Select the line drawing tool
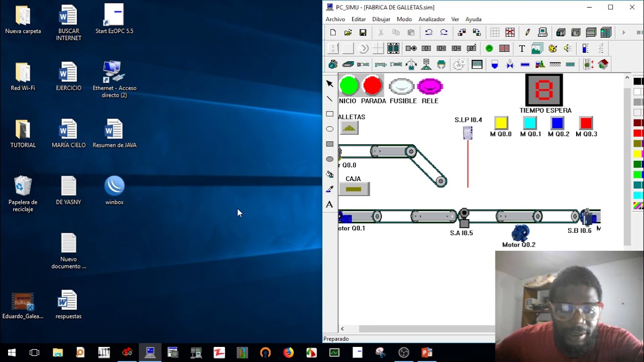Viewport: 644px width, 362px height. (x=330, y=99)
